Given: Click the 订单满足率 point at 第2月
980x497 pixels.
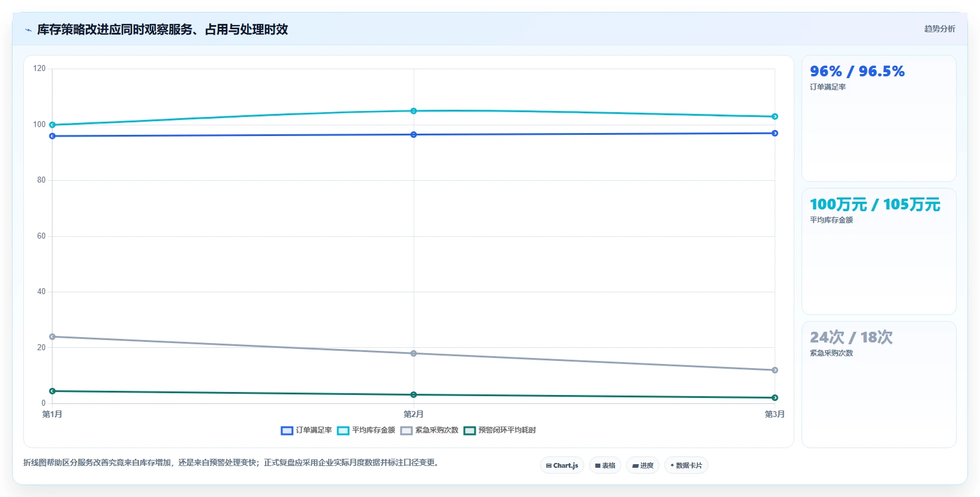Looking at the screenshot, I should (414, 135).
